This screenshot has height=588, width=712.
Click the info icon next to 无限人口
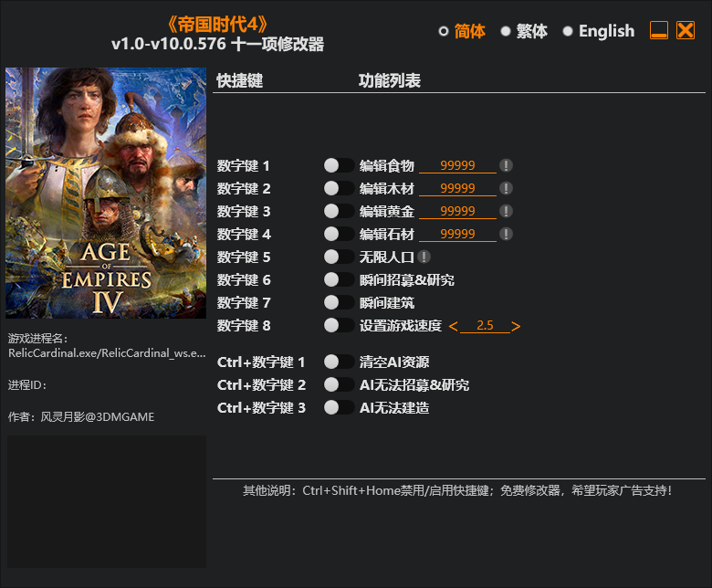[424, 257]
